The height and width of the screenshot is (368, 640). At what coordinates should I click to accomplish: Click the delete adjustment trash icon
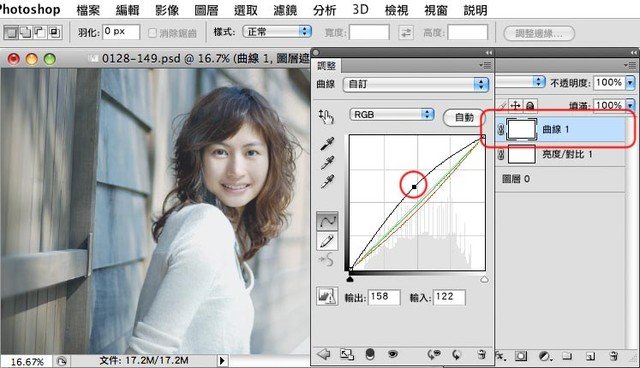[481, 354]
